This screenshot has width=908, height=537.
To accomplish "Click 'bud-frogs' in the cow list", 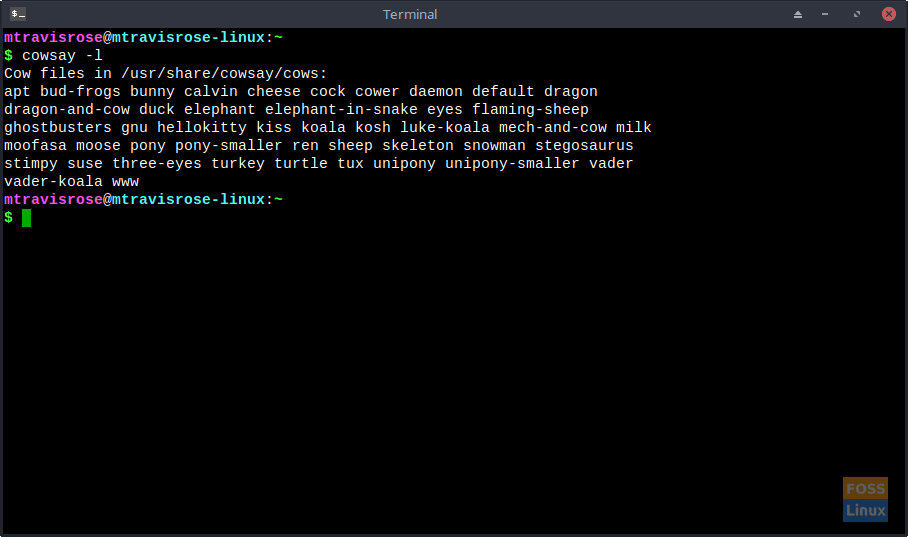I will coord(80,92).
